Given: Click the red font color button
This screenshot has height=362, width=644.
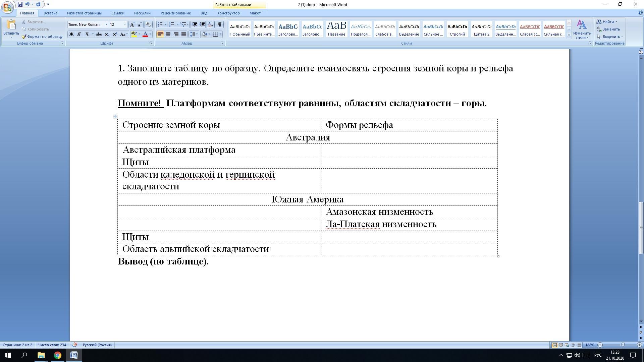Looking at the screenshot, I should [145, 34].
